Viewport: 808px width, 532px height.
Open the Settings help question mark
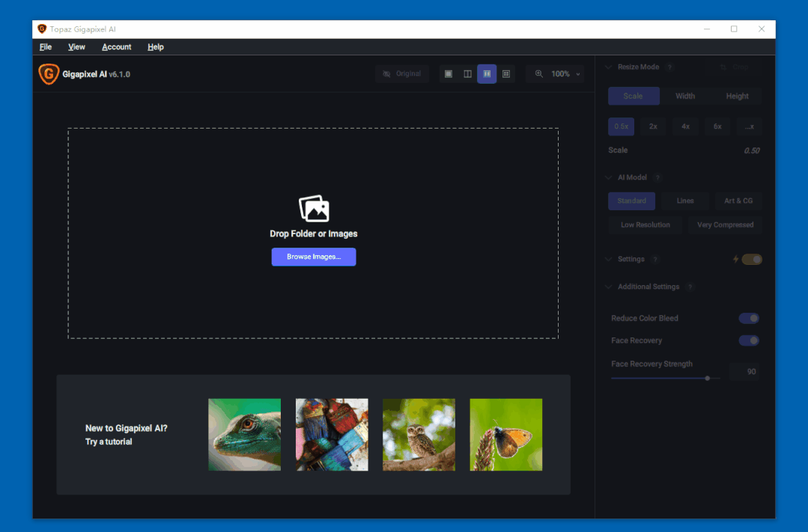(x=655, y=259)
